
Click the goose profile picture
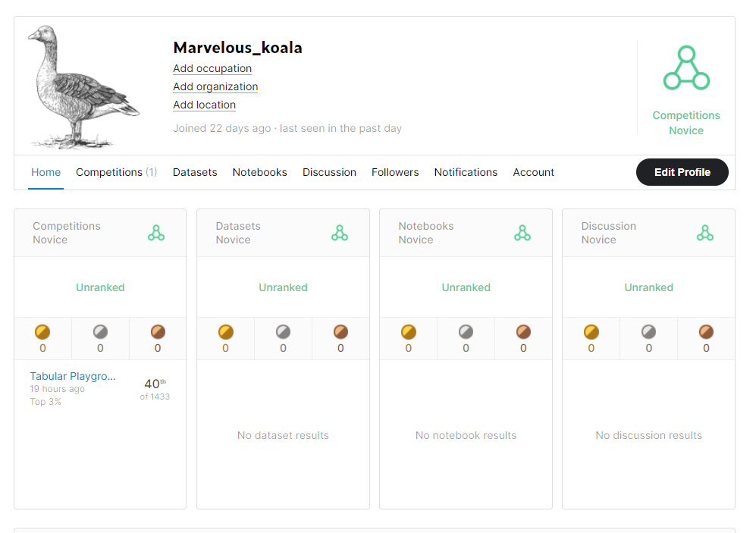point(83,86)
